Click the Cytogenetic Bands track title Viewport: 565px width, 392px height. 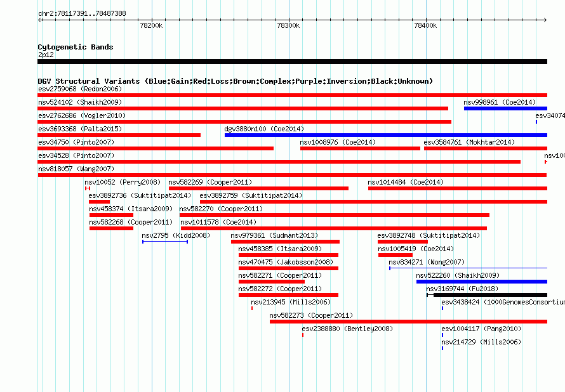point(76,47)
